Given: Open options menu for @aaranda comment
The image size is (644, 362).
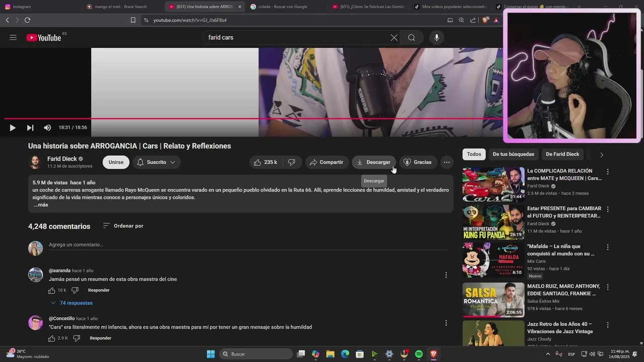Looking at the screenshot, I should [x=446, y=275].
